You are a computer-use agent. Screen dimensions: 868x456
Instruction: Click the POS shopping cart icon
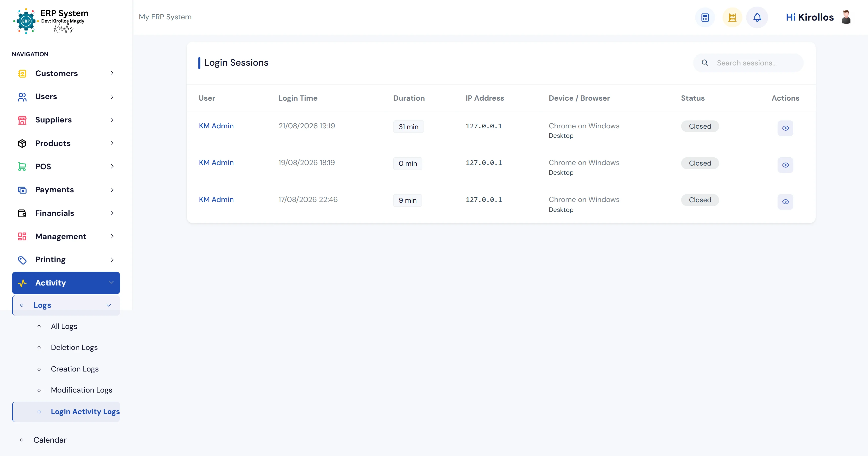[22, 167]
